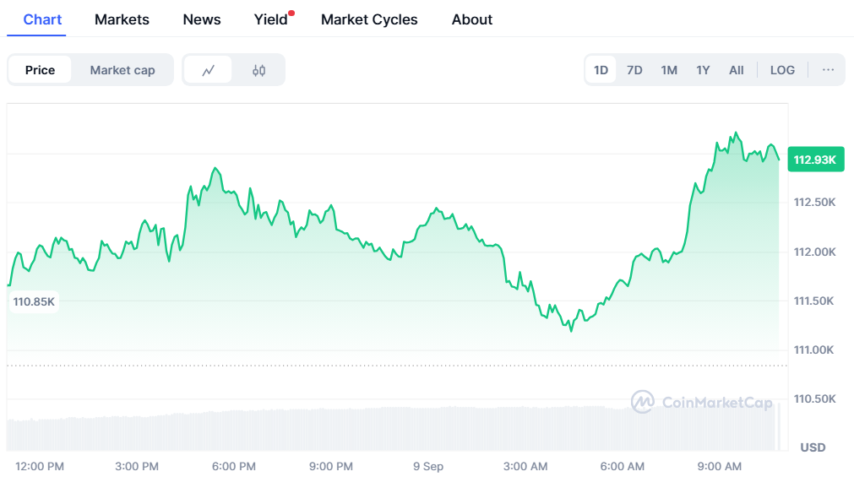This screenshot has width=854, height=504.
Task: Select the 1M time range
Action: click(x=669, y=70)
